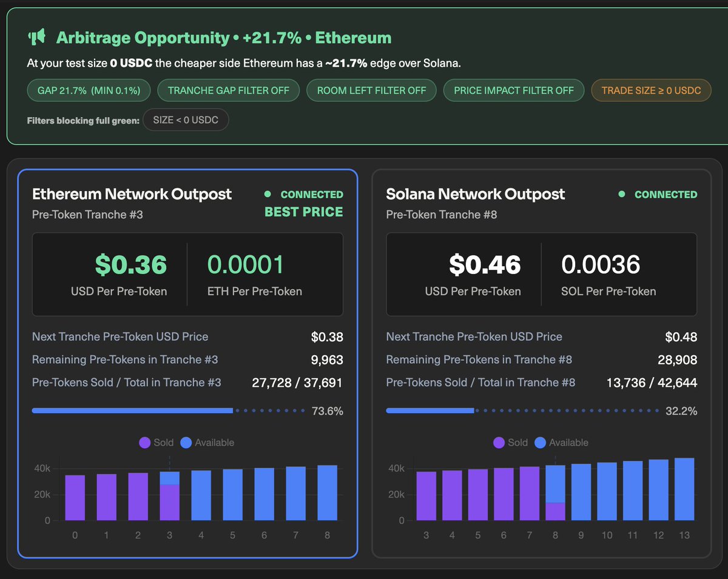The width and height of the screenshot is (728, 579).
Task: Click the Solana next tranche price $0.48
Action: (681, 337)
